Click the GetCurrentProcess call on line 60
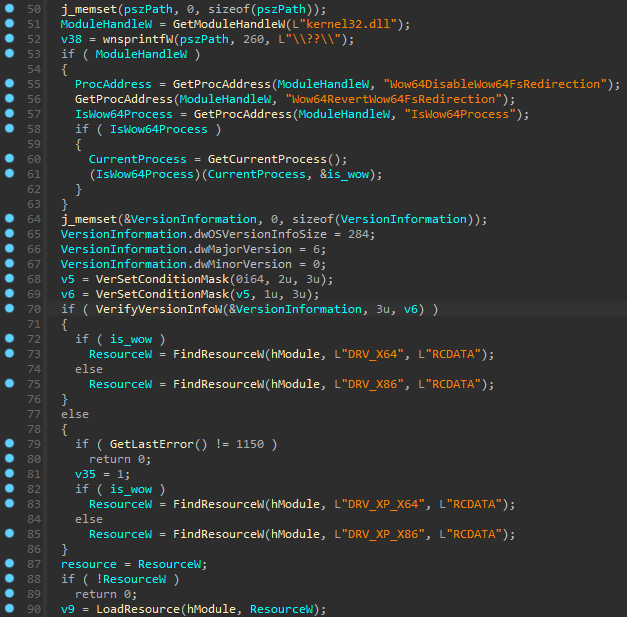Screen dimensions: 627x617 tap(267, 159)
